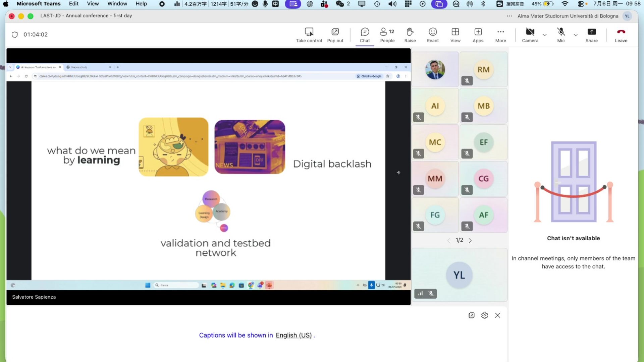Open caption settings gear
Image resolution: width=644 pixels, height=362 pixels.
point(484,315)
